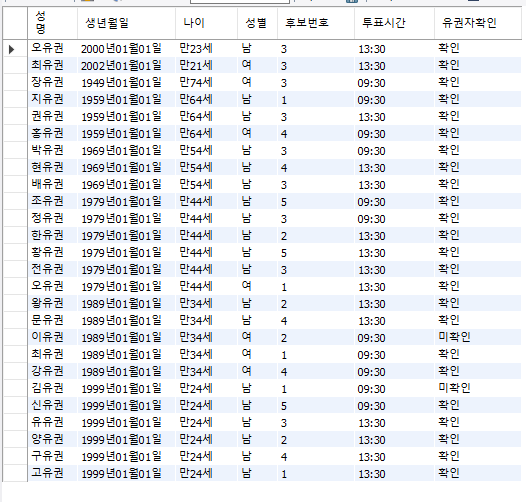This screenshot has height=502, width=526.
Task: Click the birthdate cell 2000년01월01일
Action: [126, 49]
